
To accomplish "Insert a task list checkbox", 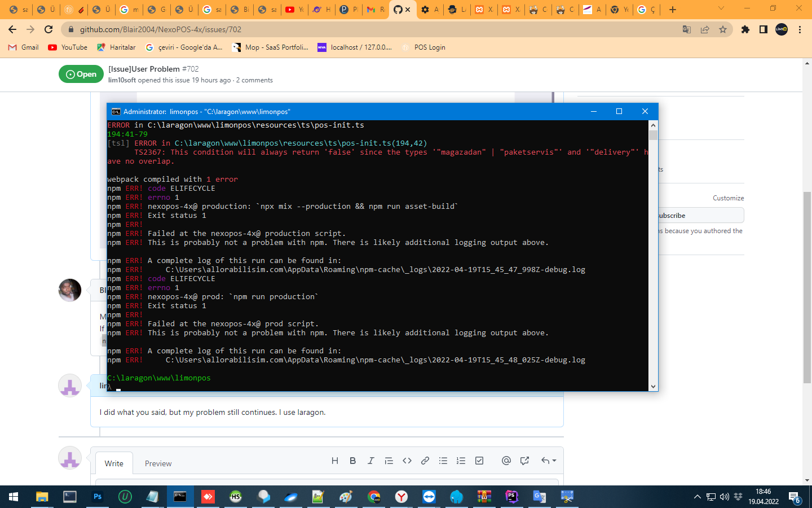I will pyautogui.click(x=479, y=461).
